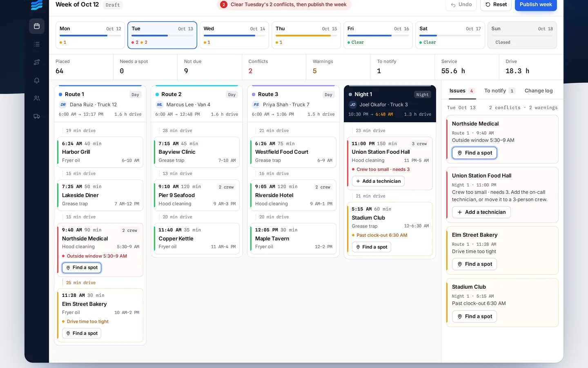Viewport: 588px width, 368px height.
Task: Add a technician on Night 1 Union Station stop
Action: click(378, 181)
